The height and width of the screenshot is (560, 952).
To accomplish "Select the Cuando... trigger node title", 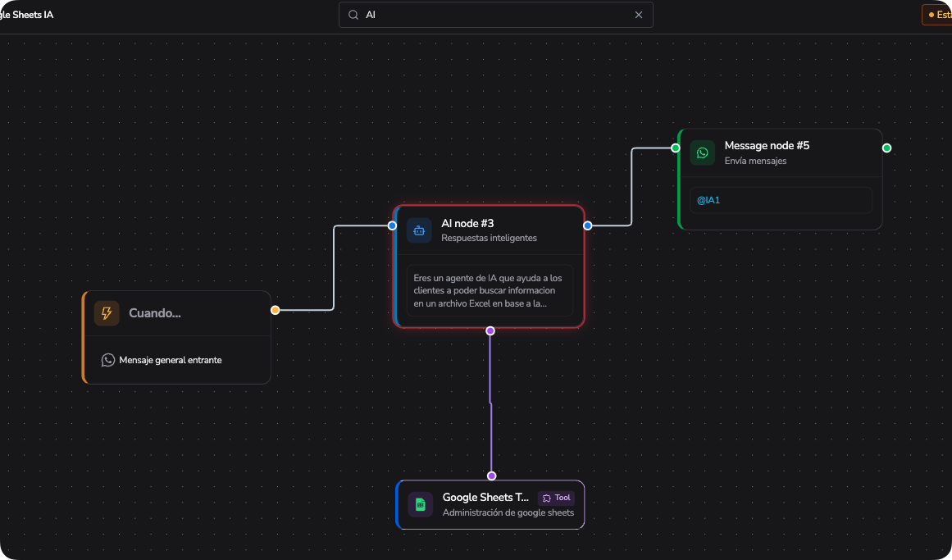I will click(x=155, y=313).
